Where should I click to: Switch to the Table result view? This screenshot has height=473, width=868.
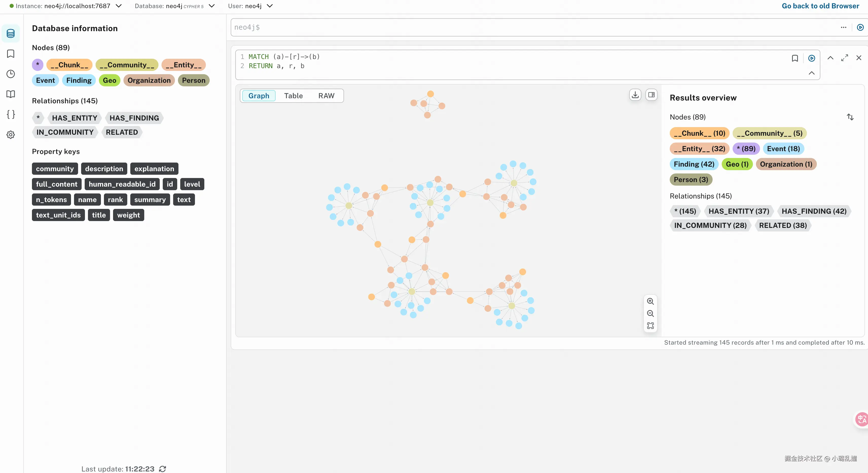[x=293, y=96]
